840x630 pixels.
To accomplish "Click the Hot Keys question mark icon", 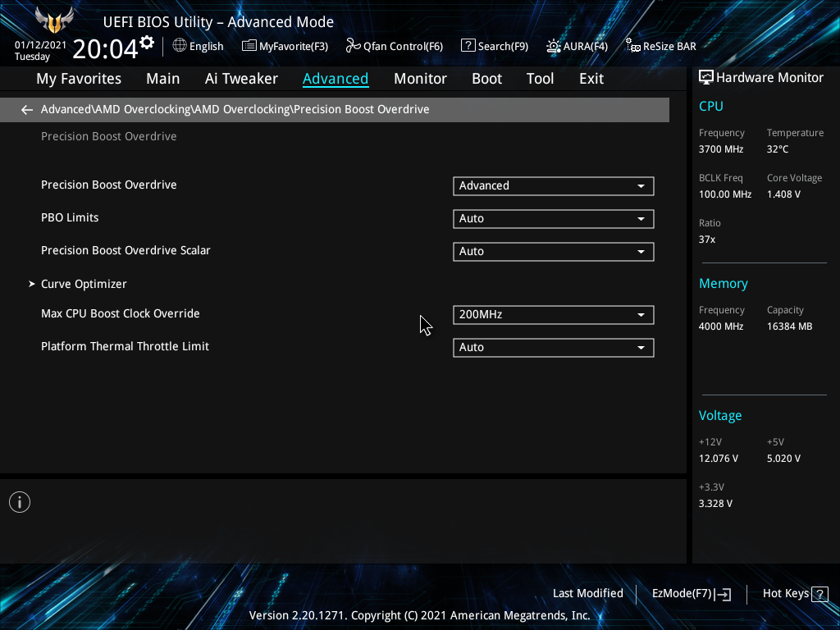I will tap(819, 594).
